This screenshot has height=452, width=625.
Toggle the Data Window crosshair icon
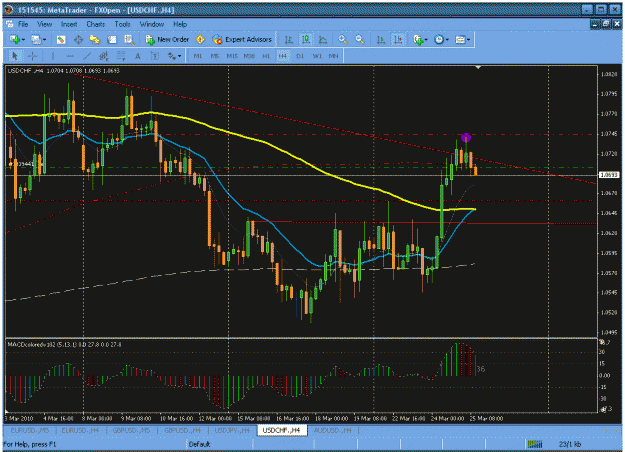[78, 39]
